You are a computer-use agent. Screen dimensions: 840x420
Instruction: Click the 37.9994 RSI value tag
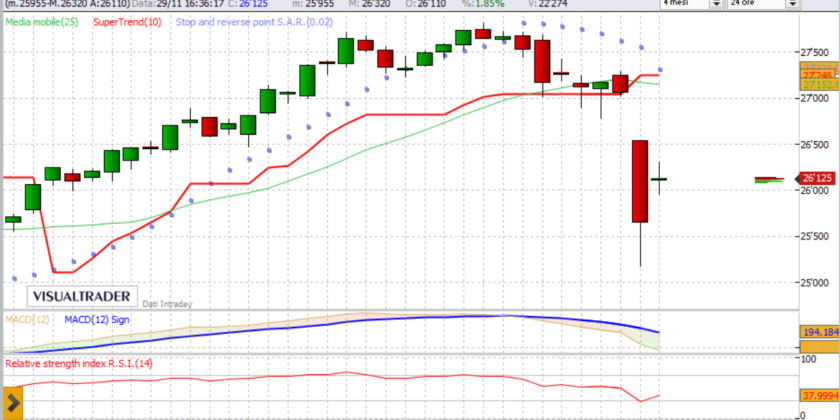820,396
